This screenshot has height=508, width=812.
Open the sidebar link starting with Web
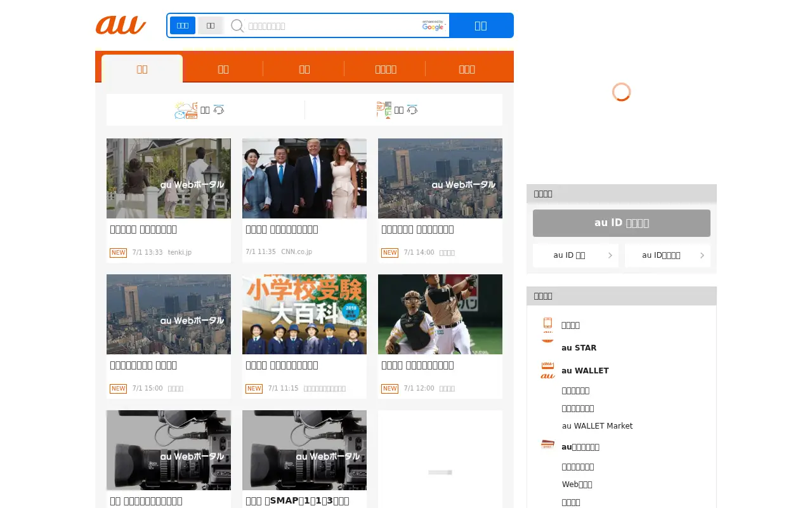pyautogui.click(x=577, y=485)
